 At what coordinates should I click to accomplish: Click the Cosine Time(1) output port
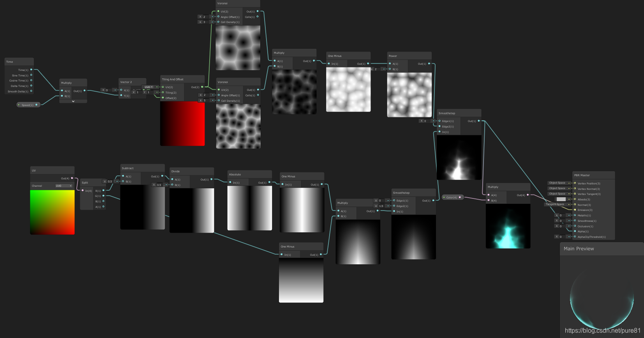pos(31,80)
